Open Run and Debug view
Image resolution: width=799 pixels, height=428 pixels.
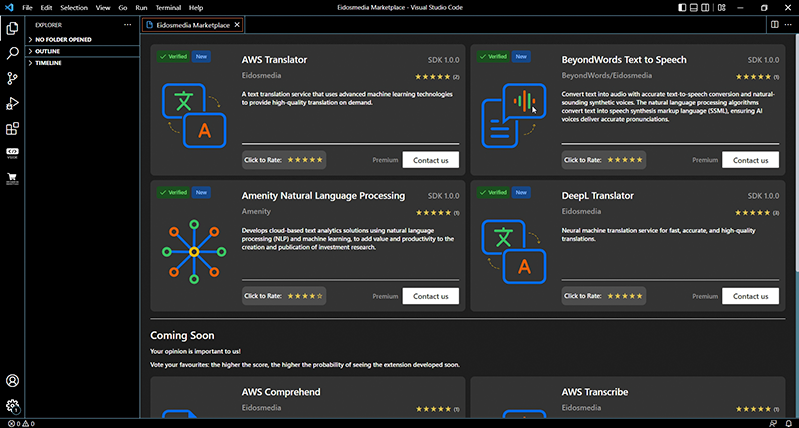(x=12, y=103)
